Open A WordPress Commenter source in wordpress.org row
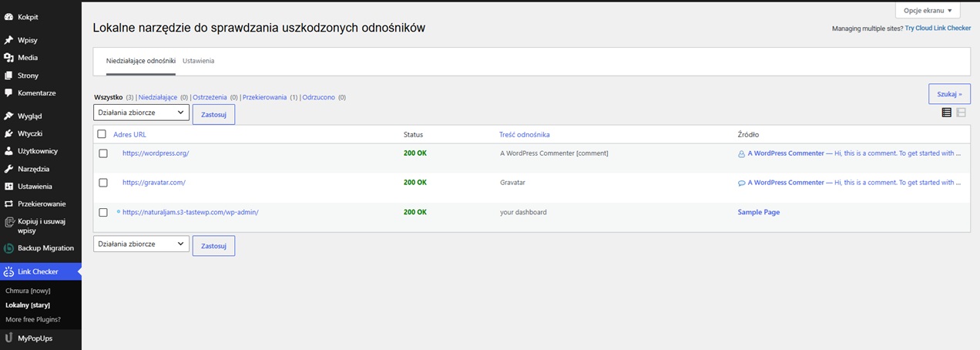Image resolution: width=980 pixels, height=350 pixels. [786, 153]
